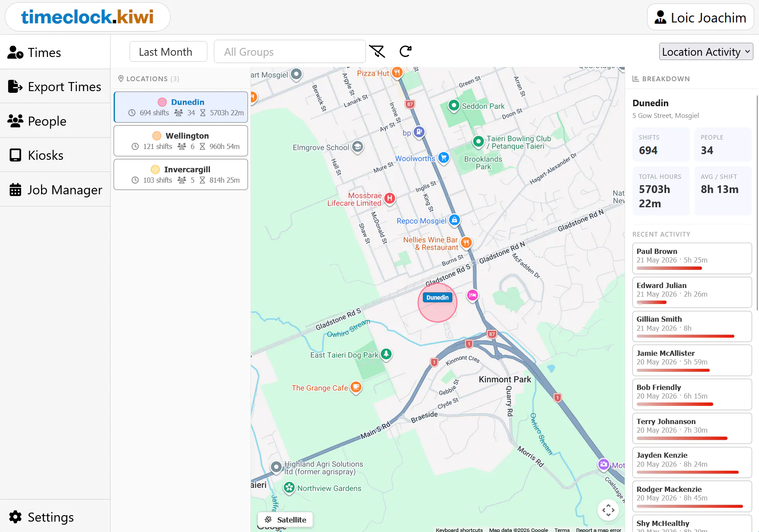Open Gillian Smith activity entry
759x532 pixels.
692,326
